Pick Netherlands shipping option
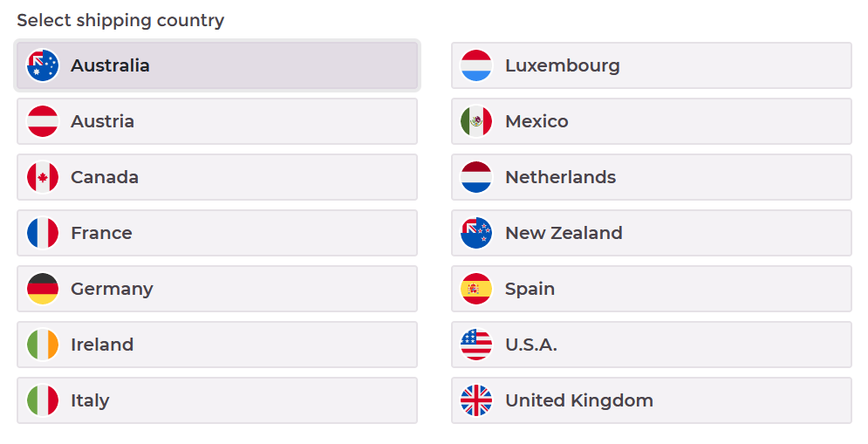Image resolution: width=868 pixels, height=444 pixels. pyautogui.click(x=652, y=177)
